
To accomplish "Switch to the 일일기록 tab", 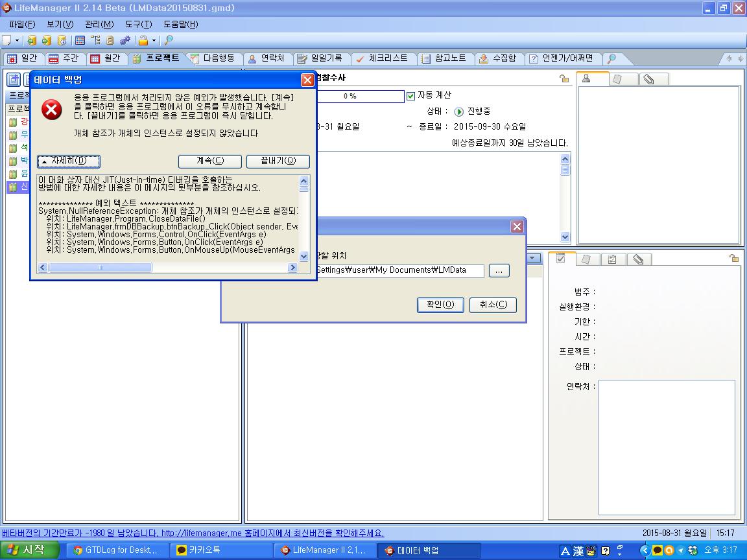I will 320,58.
